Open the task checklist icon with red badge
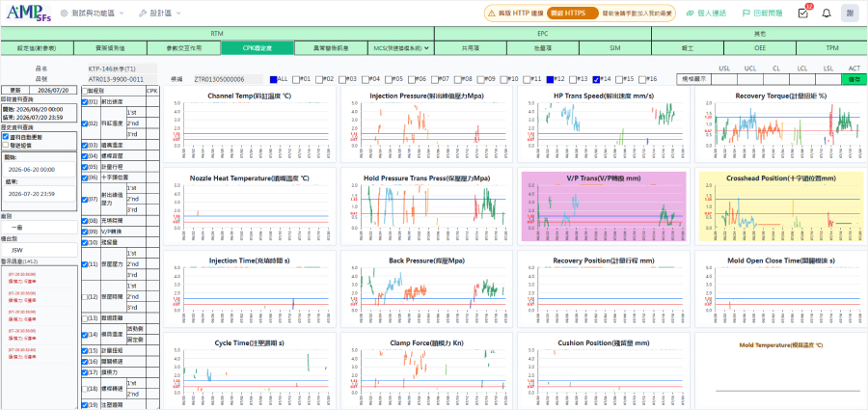868x410 pixels. (x=802, y=13)
